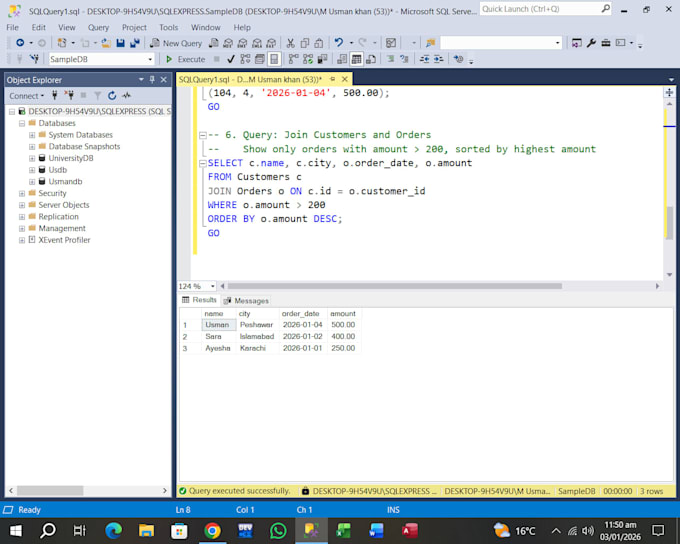Expand the Security folder node
Viewport: 680px width, 544px height.
tap(22, 193)
